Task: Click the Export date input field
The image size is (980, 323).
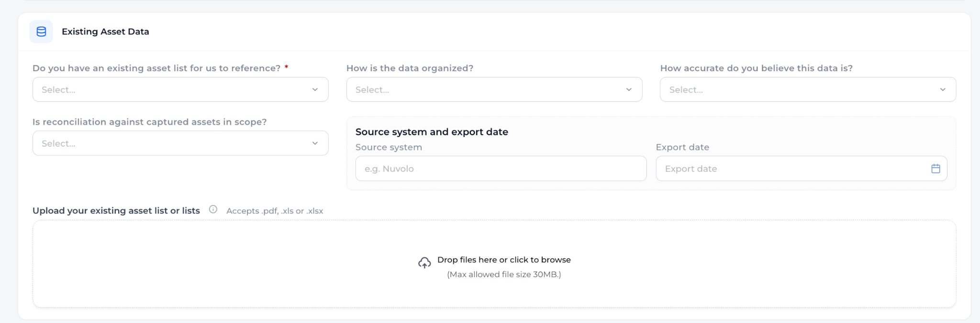Action: point(802,169)
